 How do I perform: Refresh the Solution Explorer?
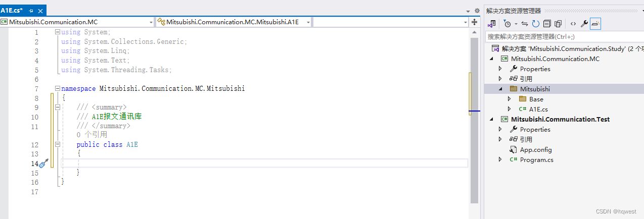point(535,24)
